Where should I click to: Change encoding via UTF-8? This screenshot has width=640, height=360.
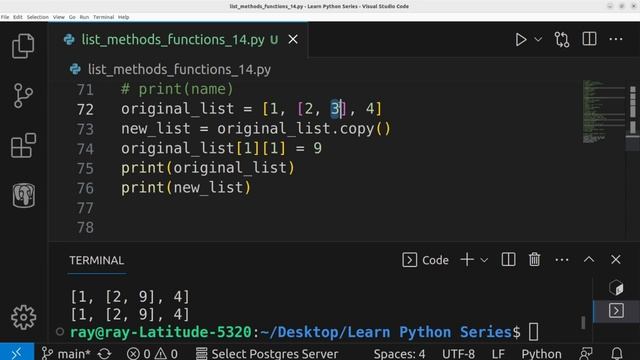[458, 353]
